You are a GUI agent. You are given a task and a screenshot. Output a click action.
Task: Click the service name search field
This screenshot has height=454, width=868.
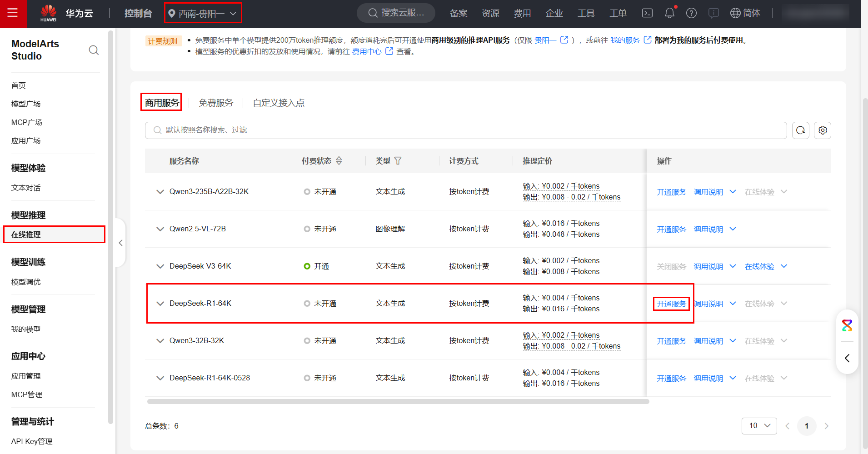(x=466, y=130)
